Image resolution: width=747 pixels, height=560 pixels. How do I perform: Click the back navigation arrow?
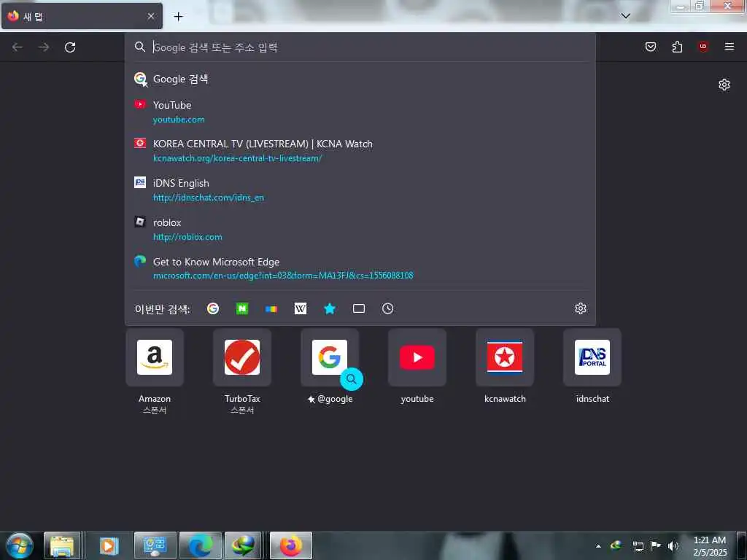point(18,47)
